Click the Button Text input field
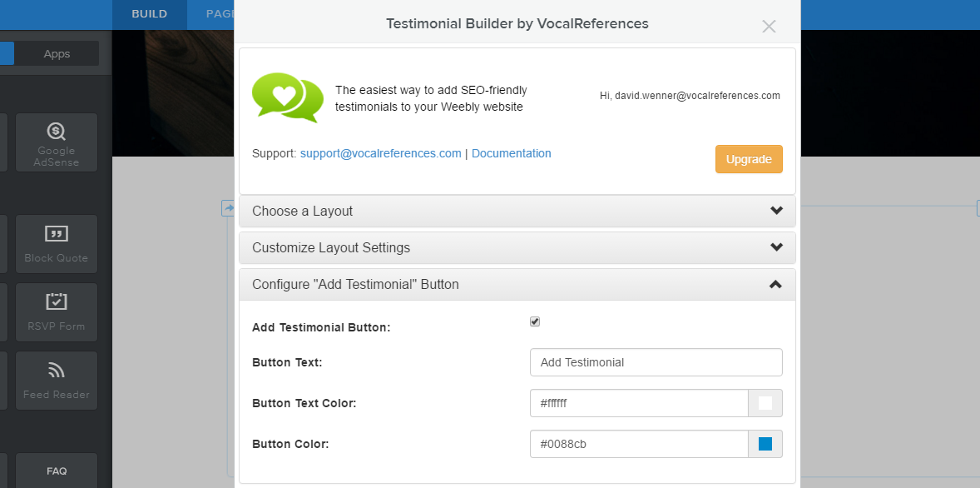980x488 pixels. 656,362
